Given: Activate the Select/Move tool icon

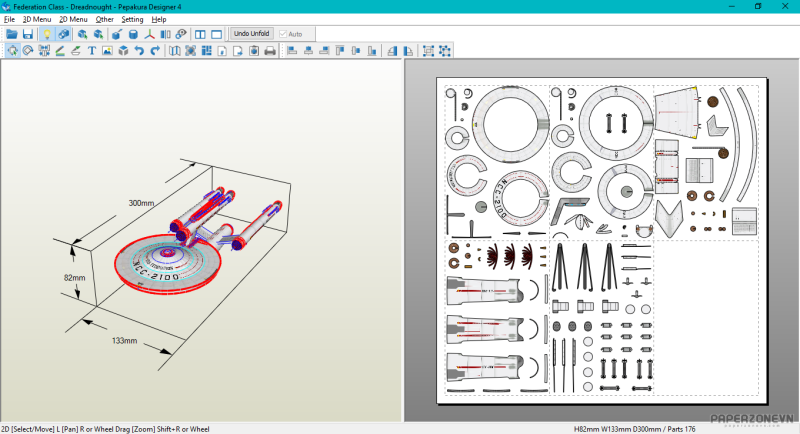Looking at the screenshot, I should 12,51.
